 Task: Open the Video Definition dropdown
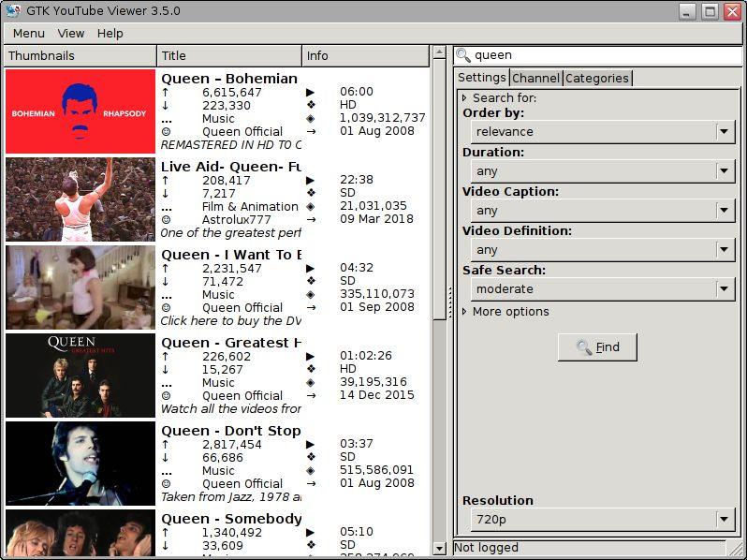603,249
